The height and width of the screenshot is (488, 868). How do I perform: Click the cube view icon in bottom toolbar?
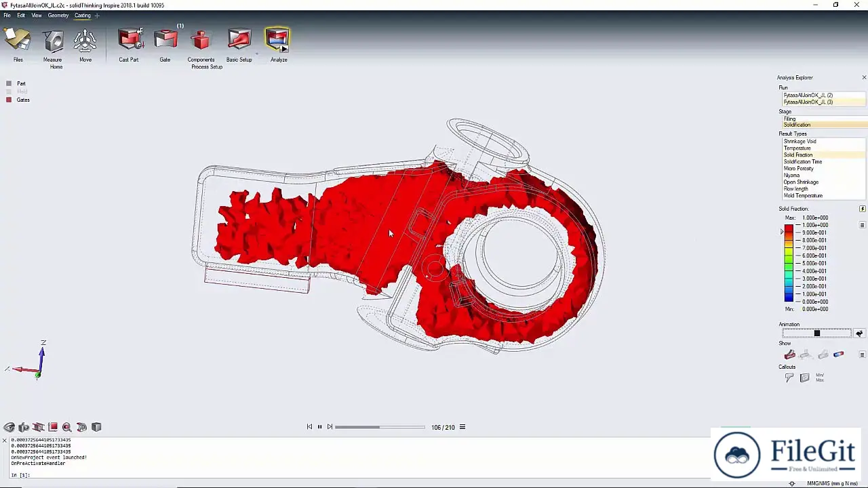tap(96, 427)
